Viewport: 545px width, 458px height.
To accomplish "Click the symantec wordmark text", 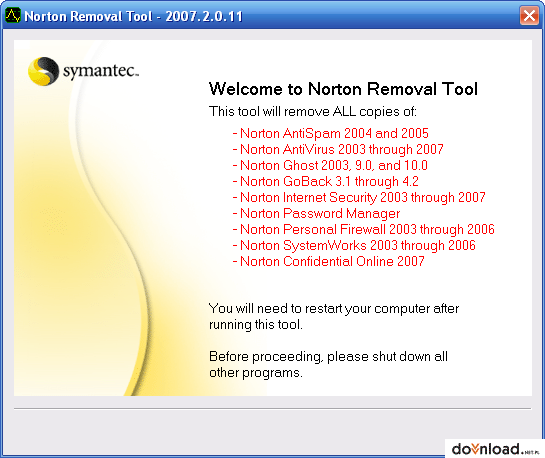I will (x=101, y=71).
